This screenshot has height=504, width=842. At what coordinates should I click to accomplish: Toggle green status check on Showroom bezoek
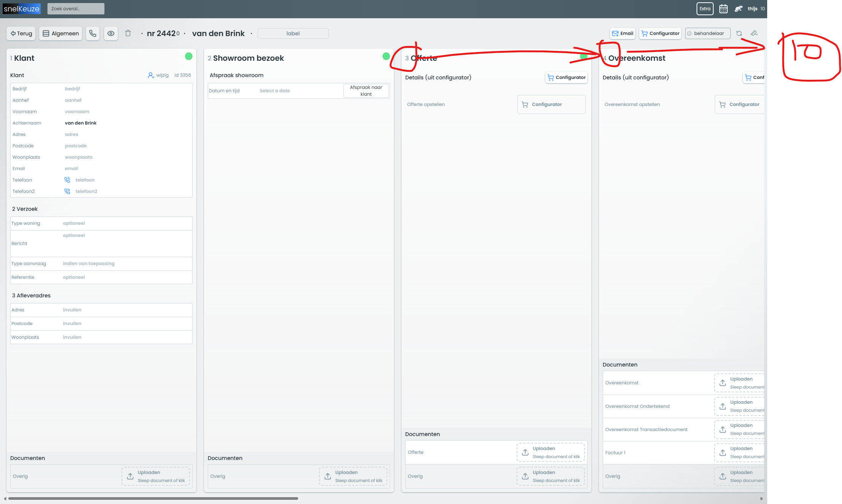click(x=386, y=56)
